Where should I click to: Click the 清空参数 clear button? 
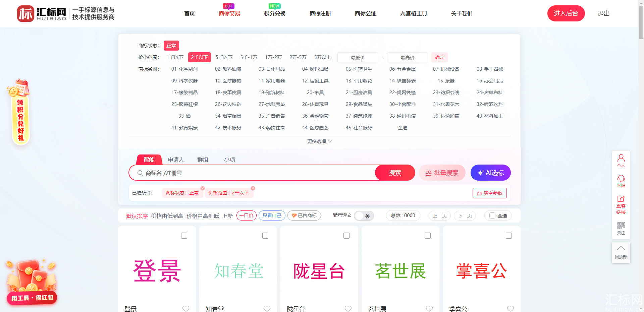(x=490, y=193)
